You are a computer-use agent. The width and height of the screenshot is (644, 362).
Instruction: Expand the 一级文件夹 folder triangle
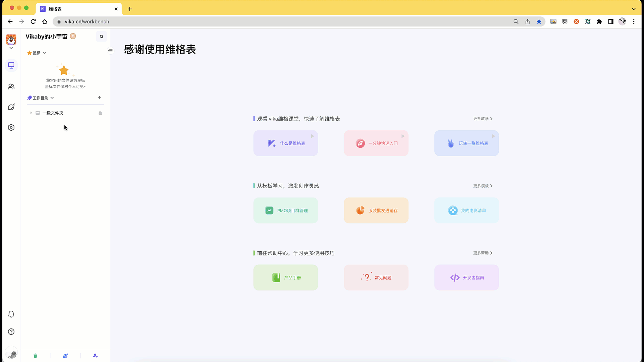pyautogui.click(x=31, y=113)
